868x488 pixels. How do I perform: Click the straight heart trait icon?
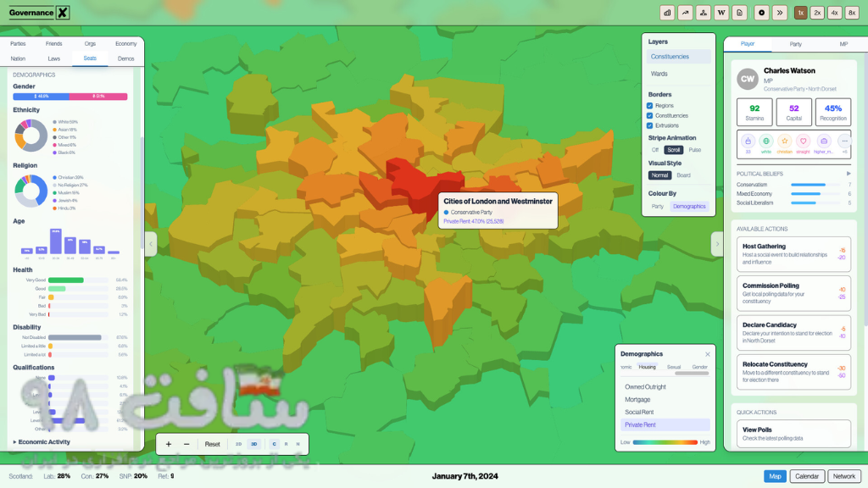pos(804,141)
